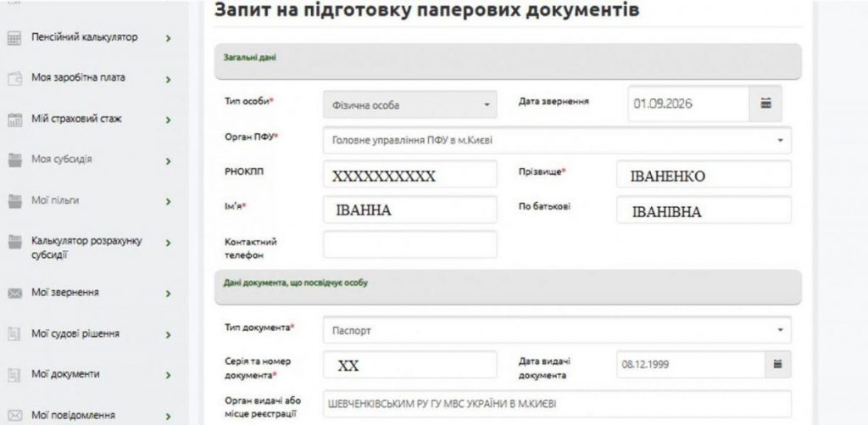This screenshot has width=868, height=425.
Task: Open Моя субсидія menu item
Action: coord(61,159)
